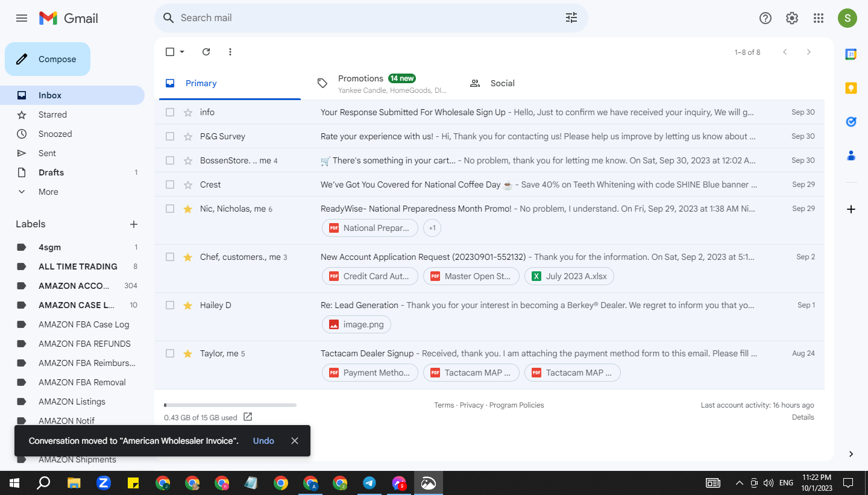This screenshot has height=495, width=868.
Task: Star the Crest email
Action: [188, 184]
